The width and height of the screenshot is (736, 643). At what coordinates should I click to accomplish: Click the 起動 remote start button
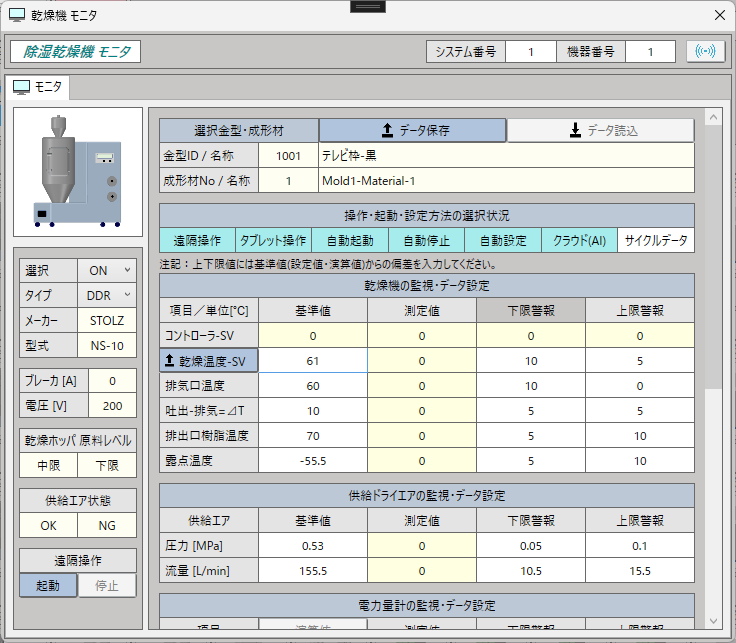coord(48,585)
